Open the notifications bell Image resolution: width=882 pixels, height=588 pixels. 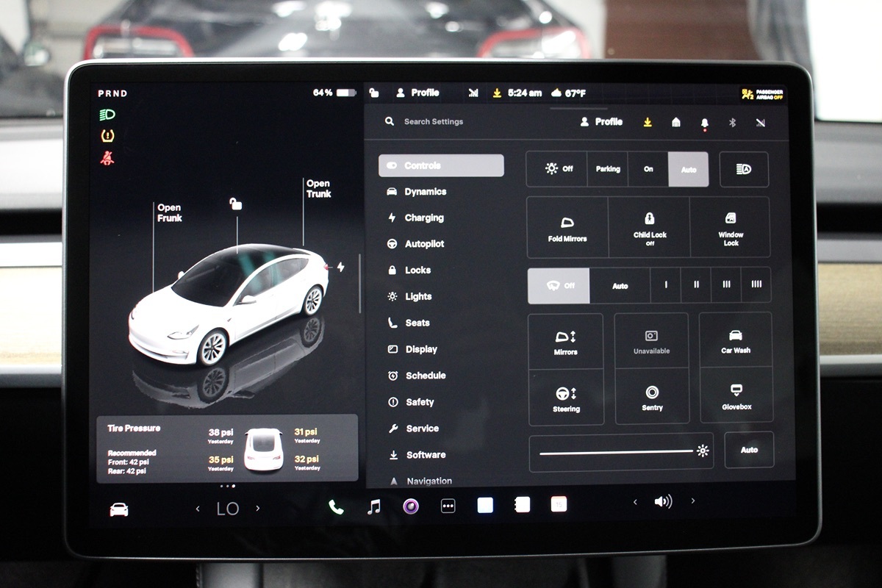705,123
